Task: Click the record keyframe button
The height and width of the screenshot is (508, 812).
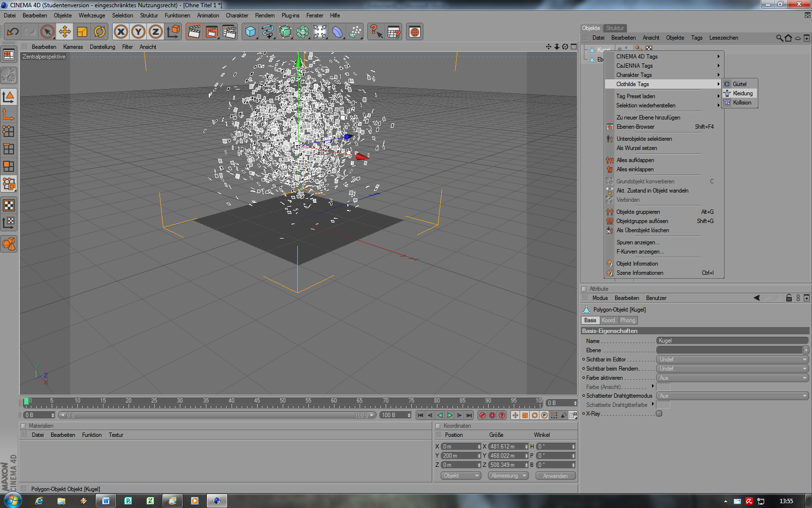Action: 482,415
